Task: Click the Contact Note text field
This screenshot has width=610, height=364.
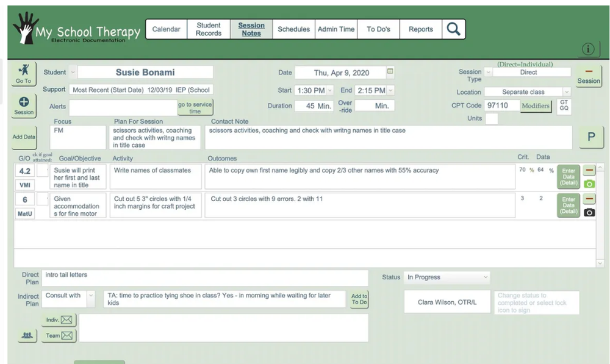Action: (x=388, y=137)
